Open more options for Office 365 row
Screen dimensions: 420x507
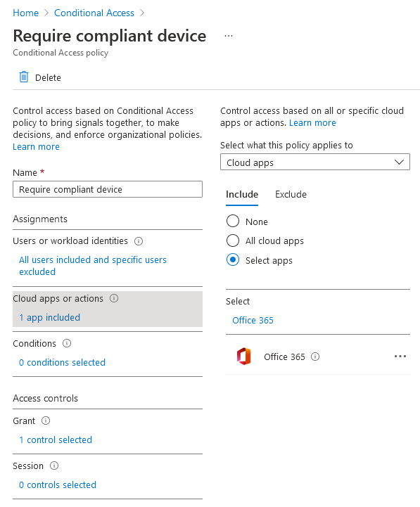(400, 357)
